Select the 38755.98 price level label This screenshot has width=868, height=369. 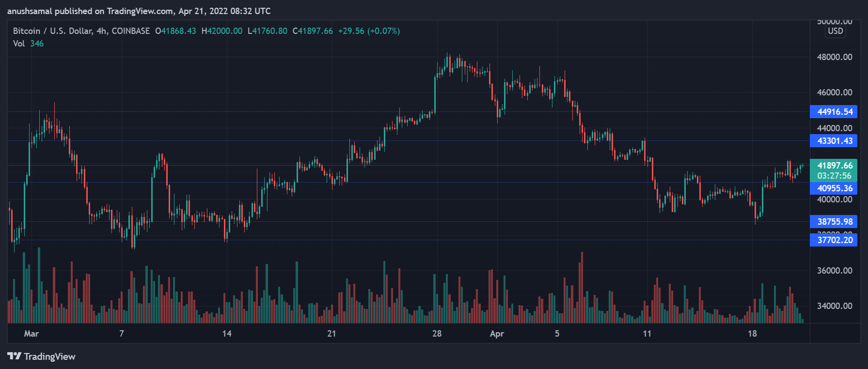(834, 222)
